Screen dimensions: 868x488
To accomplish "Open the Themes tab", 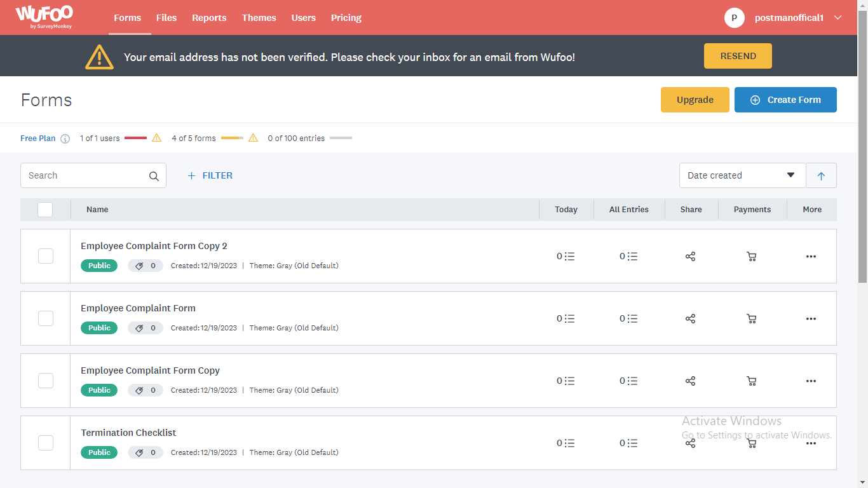I will click(x=259, y=18).
